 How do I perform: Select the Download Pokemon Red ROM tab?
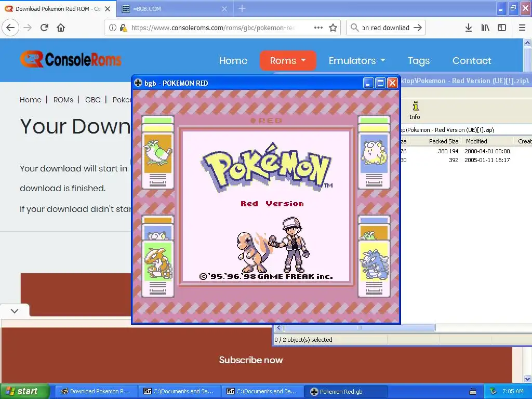tap(58, 9)
